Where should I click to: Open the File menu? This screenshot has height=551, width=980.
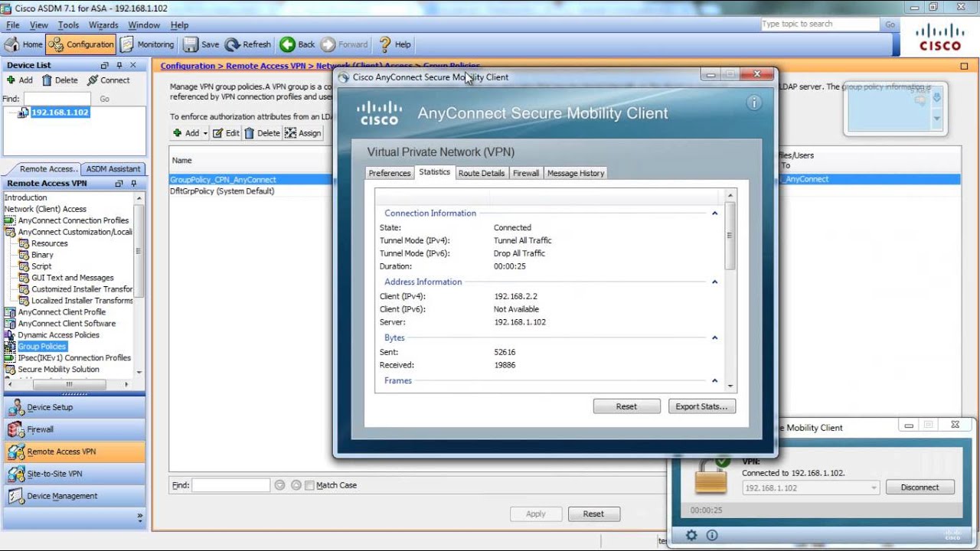[x=13, y=25]
